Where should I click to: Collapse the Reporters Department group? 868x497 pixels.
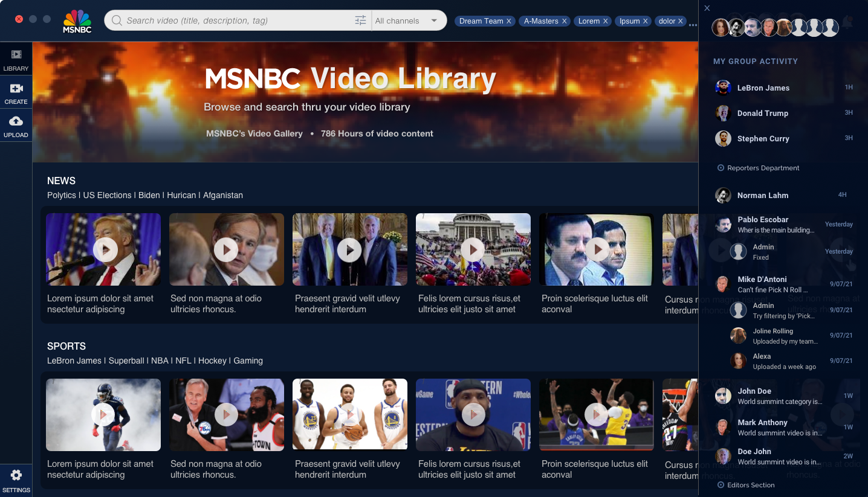point(721,168)
